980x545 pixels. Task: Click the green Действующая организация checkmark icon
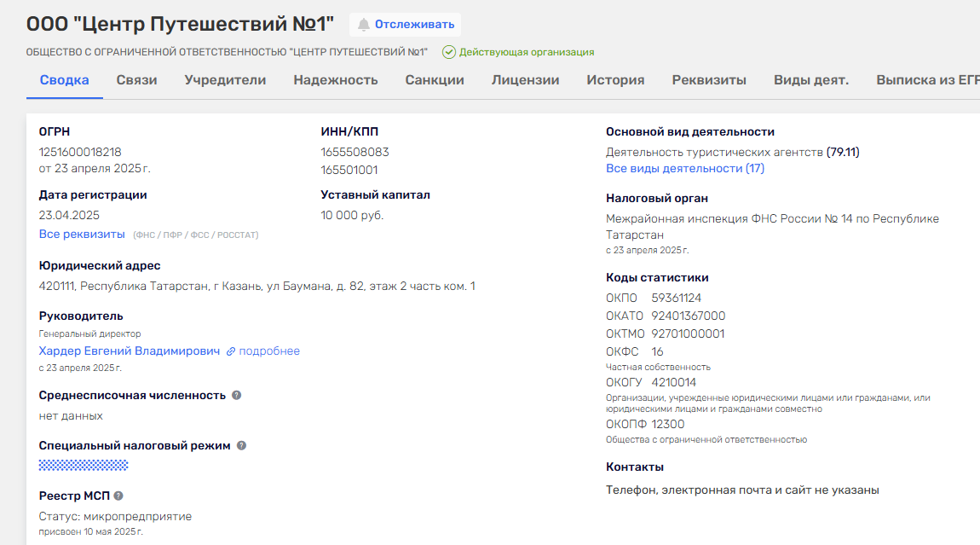449,52
